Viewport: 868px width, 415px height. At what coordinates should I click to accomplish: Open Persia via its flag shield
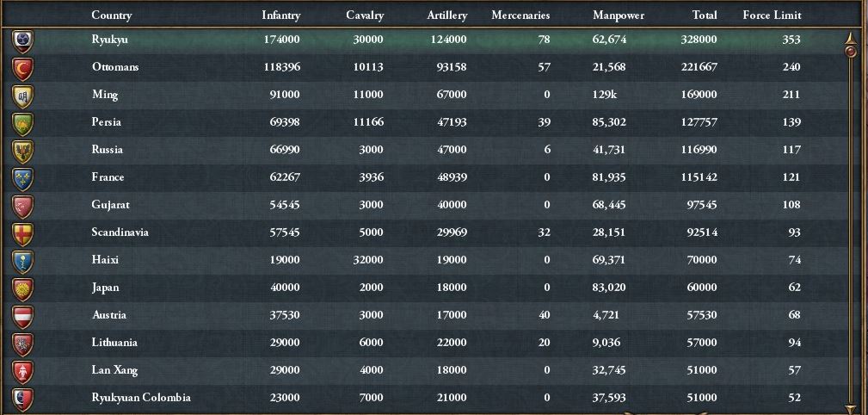point(23,123)
